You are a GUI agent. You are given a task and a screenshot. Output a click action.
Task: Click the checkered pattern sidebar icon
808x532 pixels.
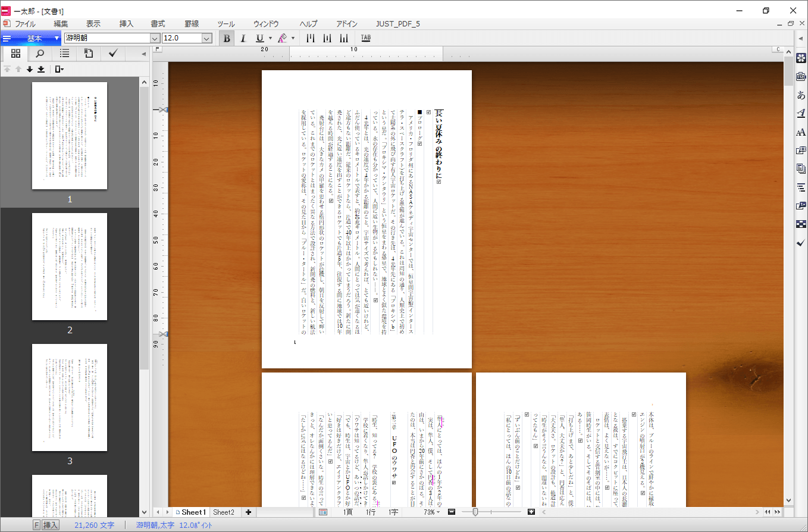pos(801,224)
